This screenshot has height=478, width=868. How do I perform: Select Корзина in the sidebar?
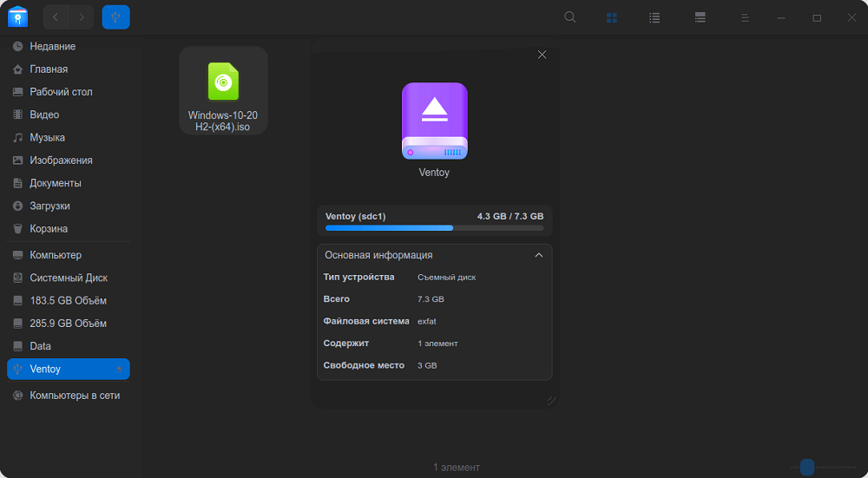point(48,228)
